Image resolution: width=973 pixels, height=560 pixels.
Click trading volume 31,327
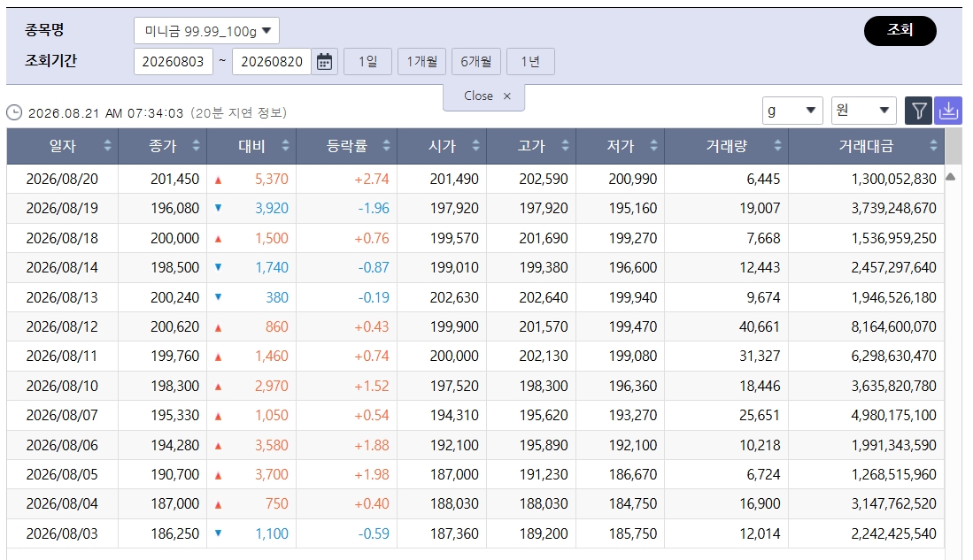[760, 356]
